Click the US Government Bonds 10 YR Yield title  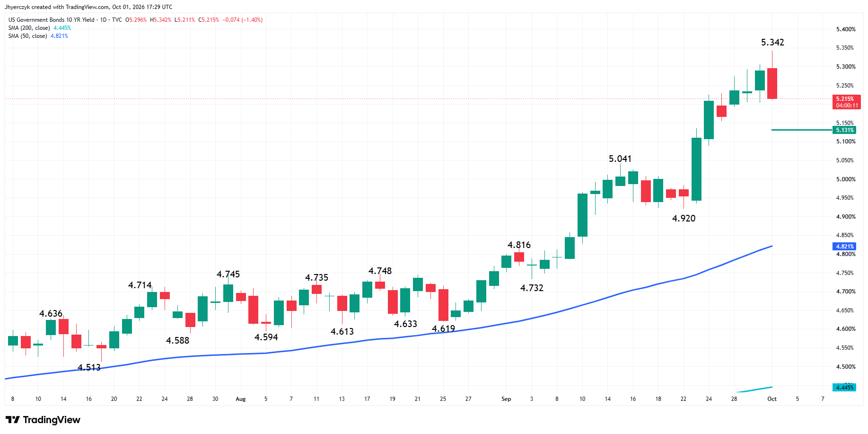(x=52, y=20)
